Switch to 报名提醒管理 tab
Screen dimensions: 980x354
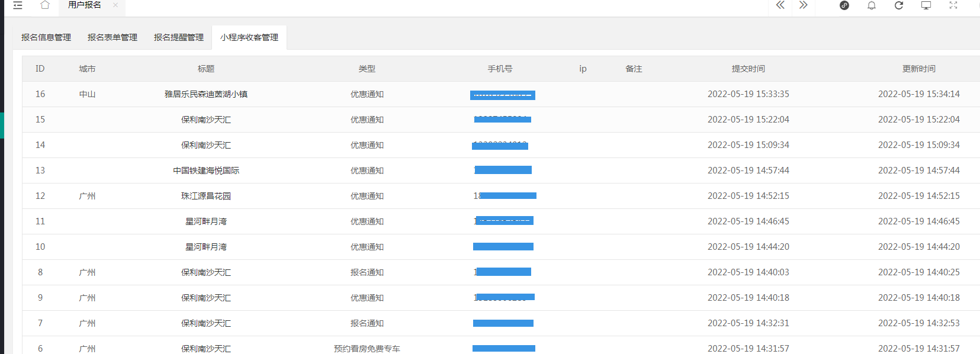click(x=179, y=37)
